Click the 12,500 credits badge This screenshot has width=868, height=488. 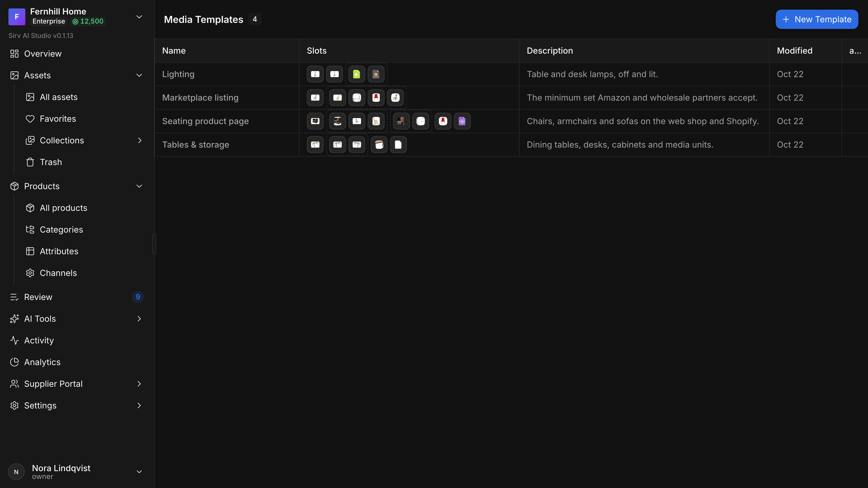(x=88, y=21)
